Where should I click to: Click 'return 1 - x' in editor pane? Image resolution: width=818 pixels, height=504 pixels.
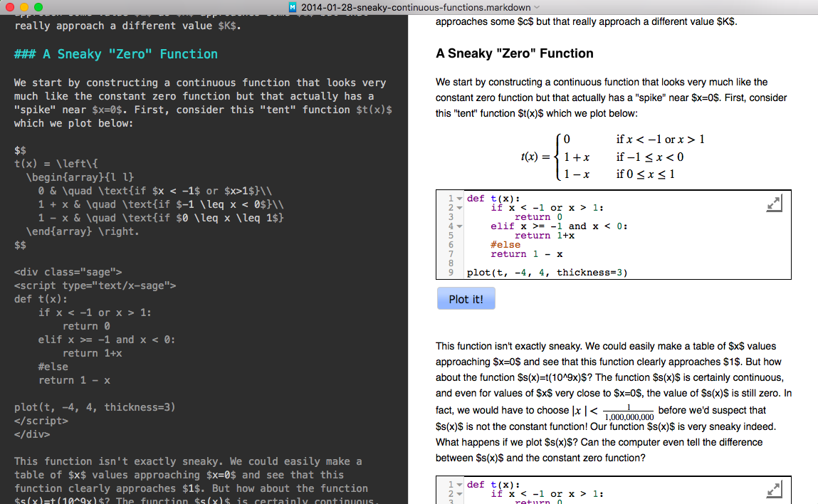74,380
